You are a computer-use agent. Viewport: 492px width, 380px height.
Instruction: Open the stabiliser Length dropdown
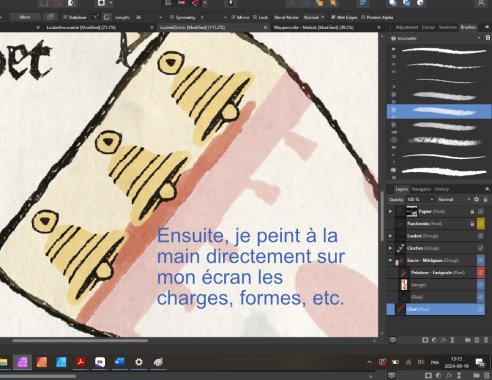pos(161,17)
